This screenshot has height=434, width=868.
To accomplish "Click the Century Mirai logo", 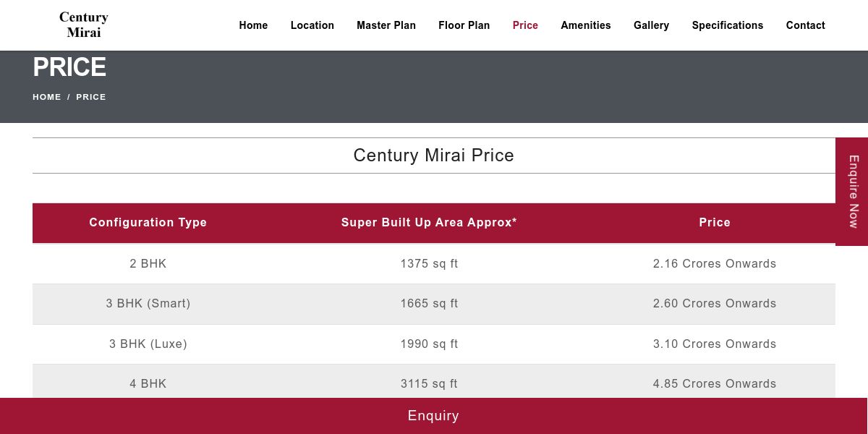I will (84, 25).
